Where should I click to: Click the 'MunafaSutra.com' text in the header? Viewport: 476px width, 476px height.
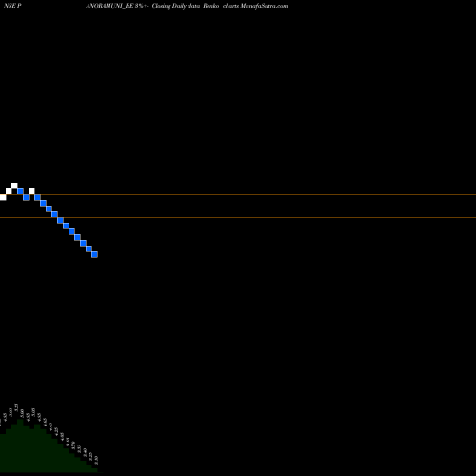[264, 6]
